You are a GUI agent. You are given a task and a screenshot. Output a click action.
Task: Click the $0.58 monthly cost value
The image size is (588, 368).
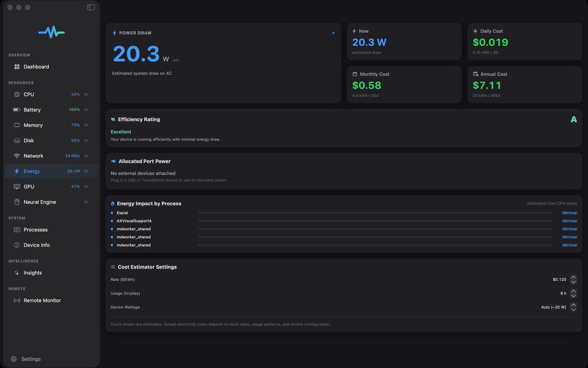tap(366, 86)
